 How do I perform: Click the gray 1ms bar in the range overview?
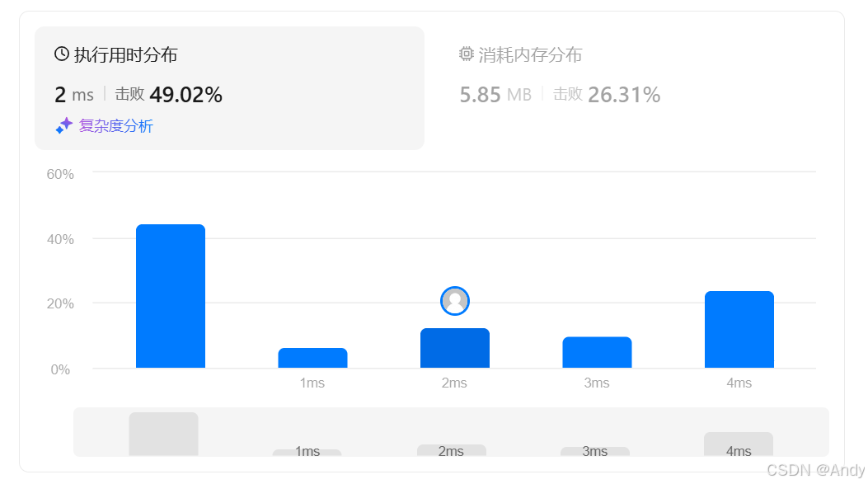coord(307,452)
